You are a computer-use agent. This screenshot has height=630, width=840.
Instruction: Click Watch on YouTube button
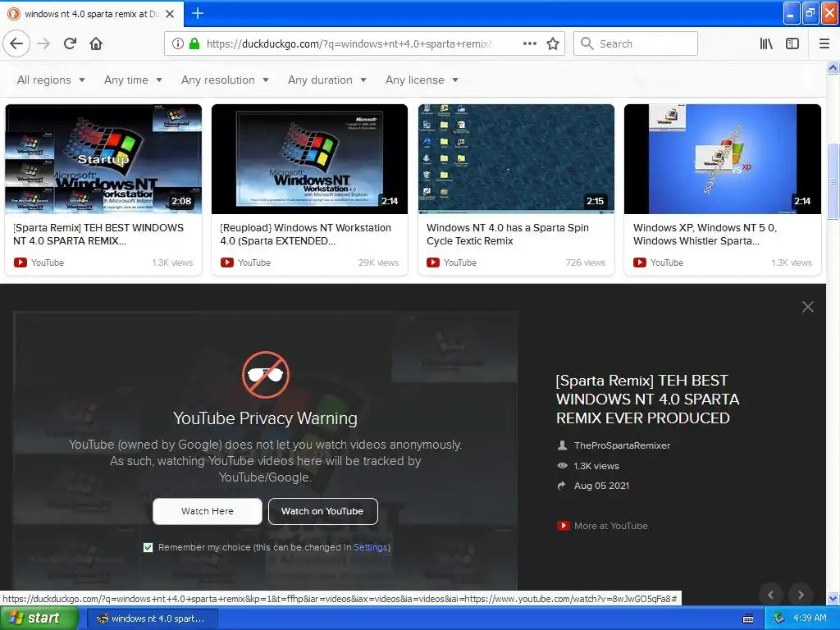[x=322, y=511]
